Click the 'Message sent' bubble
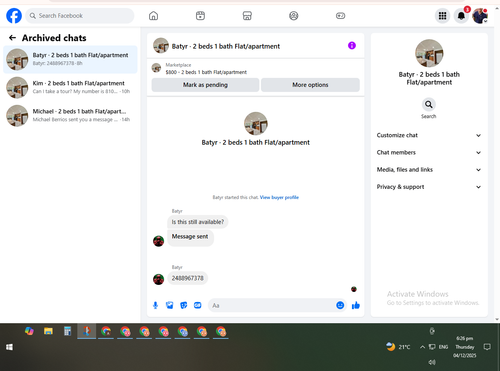The image size is (500, 371). [x=190, y=237]
